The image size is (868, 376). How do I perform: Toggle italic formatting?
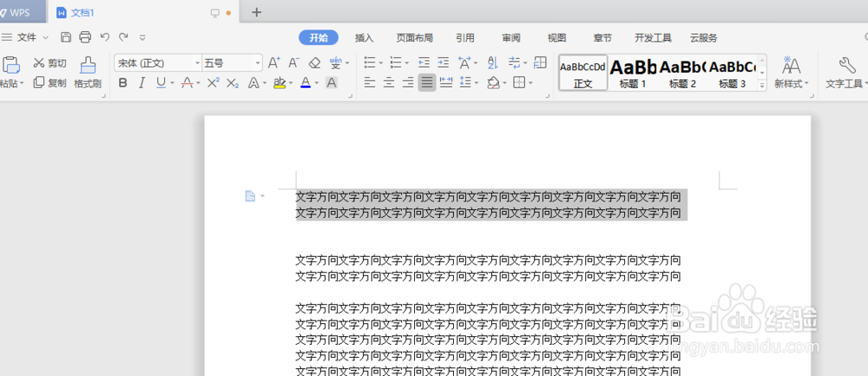coord(141,83)
